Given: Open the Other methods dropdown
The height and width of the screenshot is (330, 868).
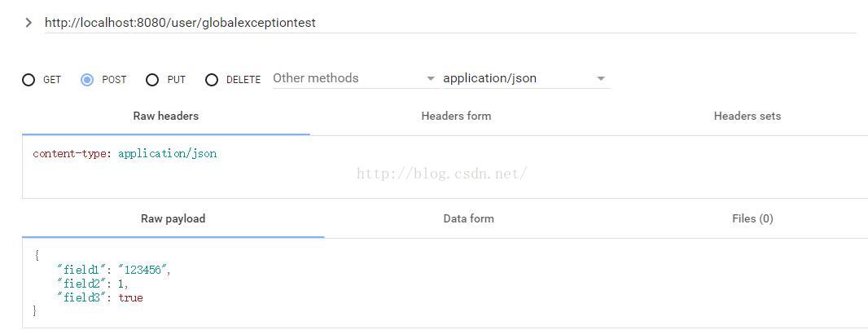Looking at the screenshot, I should pyautogui.click(x=355, y=78).
